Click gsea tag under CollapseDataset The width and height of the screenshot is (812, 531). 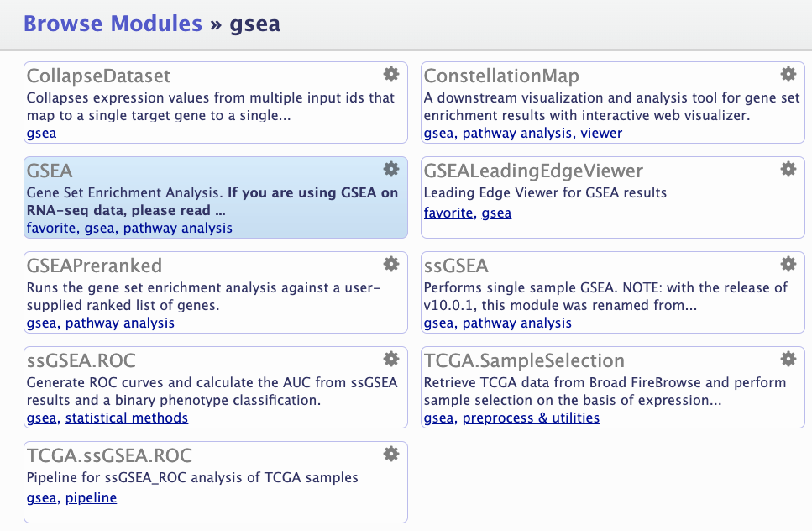pyautogui.click(x=41, y=133)
